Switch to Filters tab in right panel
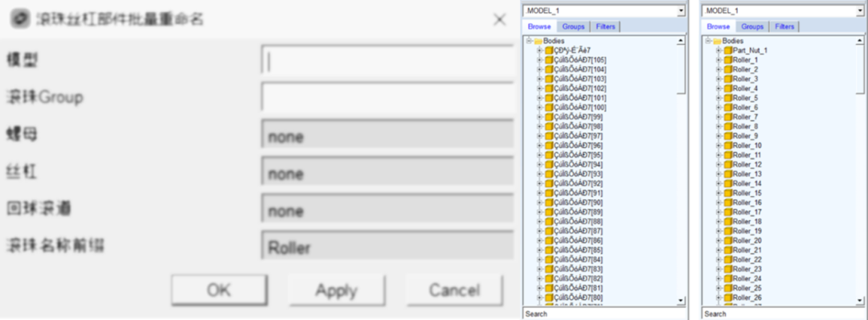 pos(784,27)
